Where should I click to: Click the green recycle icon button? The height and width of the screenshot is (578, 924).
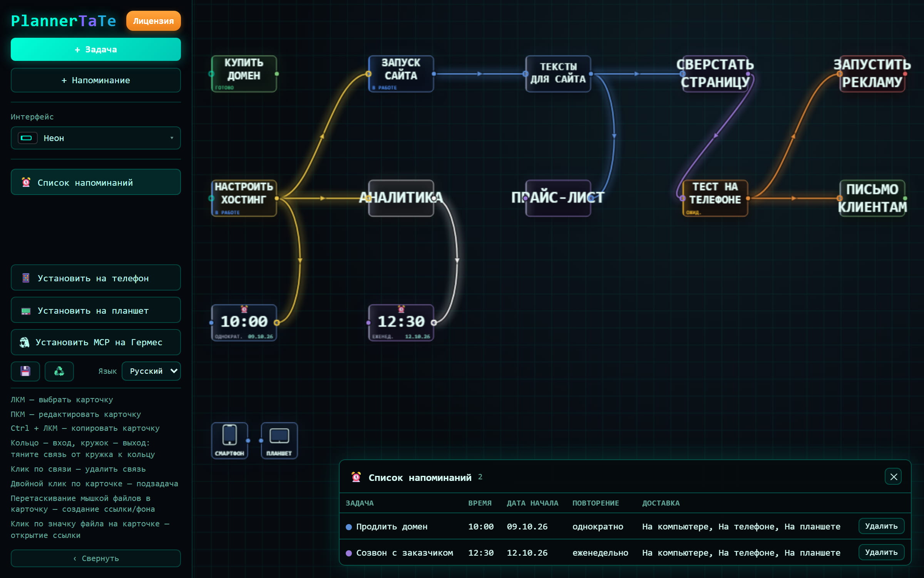[59, 371]
